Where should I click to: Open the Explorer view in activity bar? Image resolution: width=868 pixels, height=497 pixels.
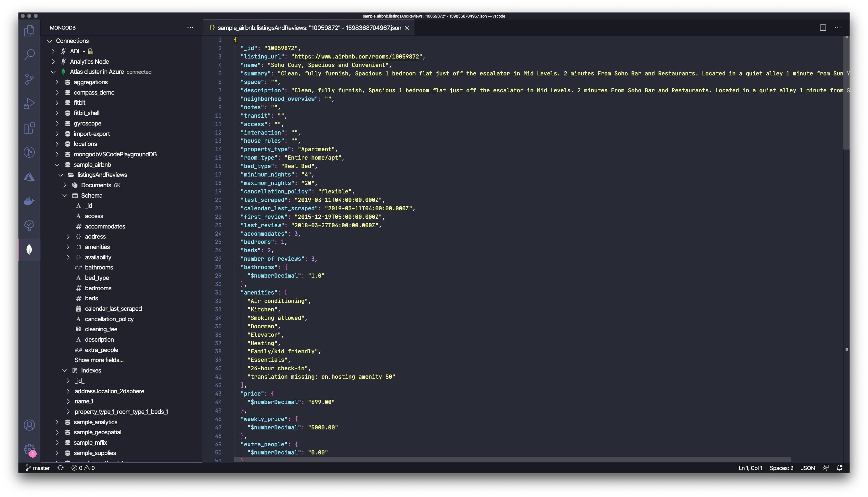tap(29, 31)
